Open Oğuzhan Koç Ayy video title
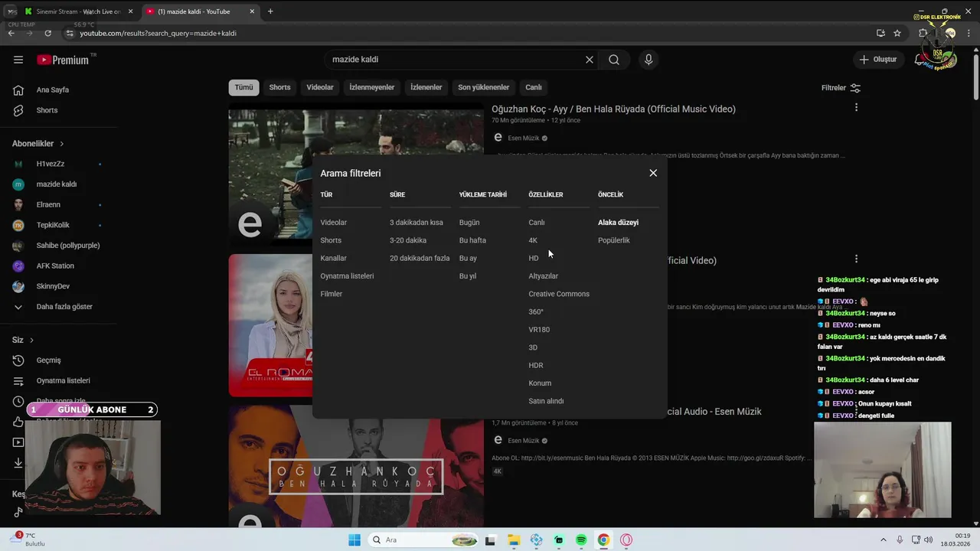980x551 pixels. click(613, 109)
